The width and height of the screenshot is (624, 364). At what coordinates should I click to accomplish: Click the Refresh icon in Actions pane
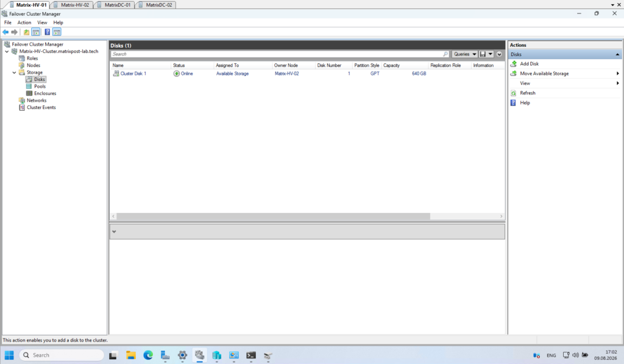click(513, 93)
